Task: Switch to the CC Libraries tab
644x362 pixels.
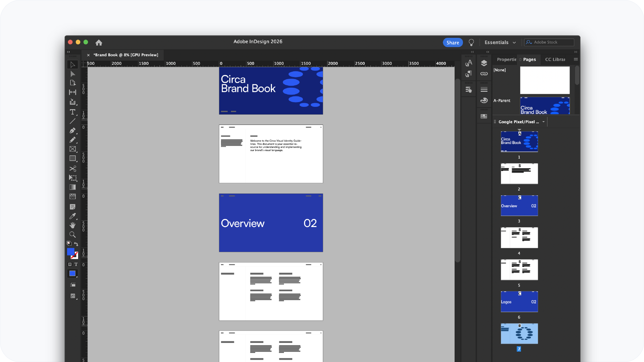Action: point(555,60)
